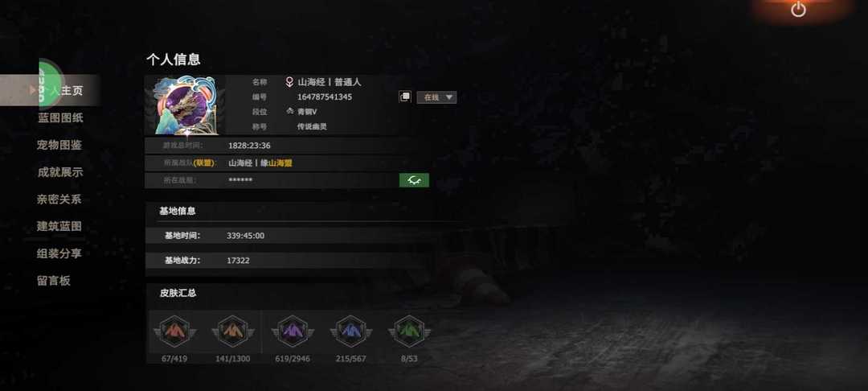
Task: Open the 留言板 message board
Action: [54, 280]
